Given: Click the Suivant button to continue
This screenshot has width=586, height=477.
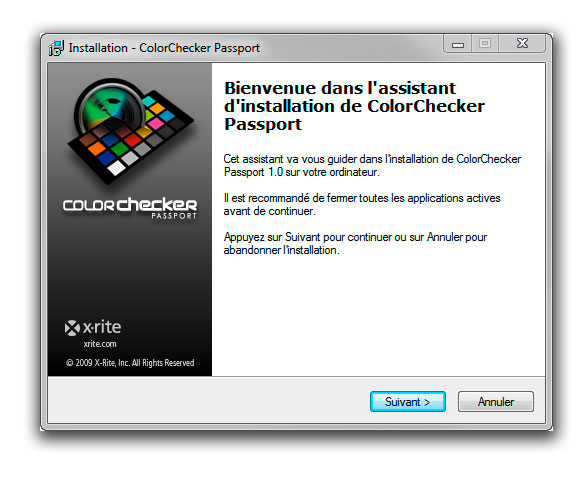Looking at the screenshot, I should pyautogui.click(x=408, y=401).
